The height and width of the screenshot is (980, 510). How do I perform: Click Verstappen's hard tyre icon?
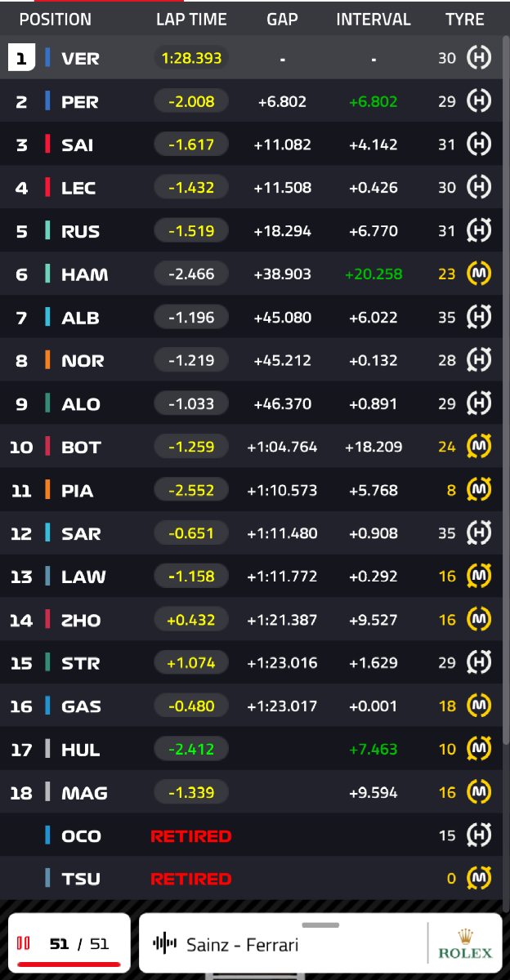pos(478,58)
